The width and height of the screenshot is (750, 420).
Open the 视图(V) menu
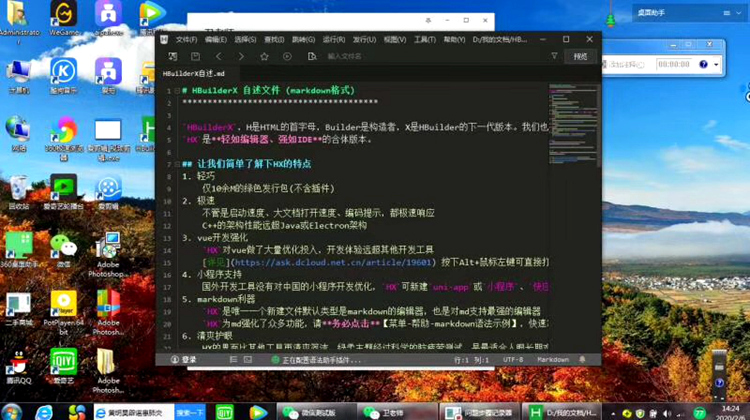pos(395,39)
